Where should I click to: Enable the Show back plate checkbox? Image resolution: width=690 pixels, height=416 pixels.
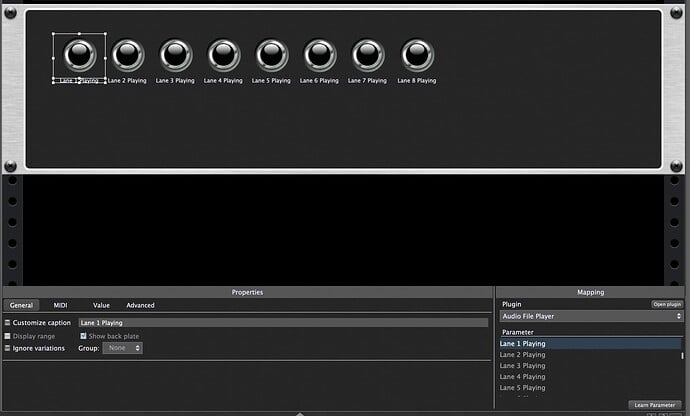(x=83, y=336)
